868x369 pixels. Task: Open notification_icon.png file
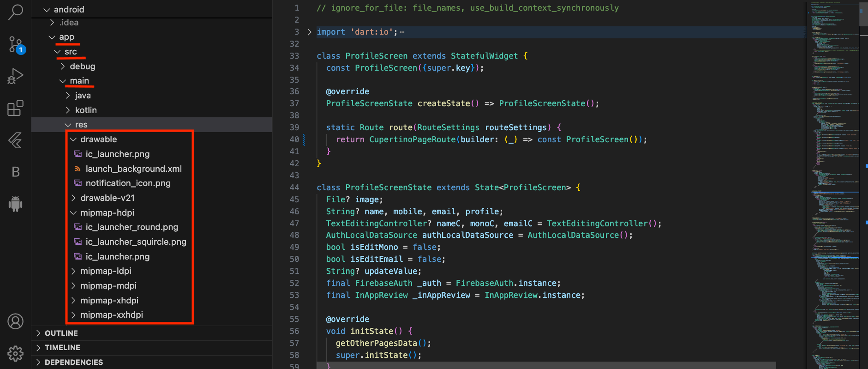point(128,183)
